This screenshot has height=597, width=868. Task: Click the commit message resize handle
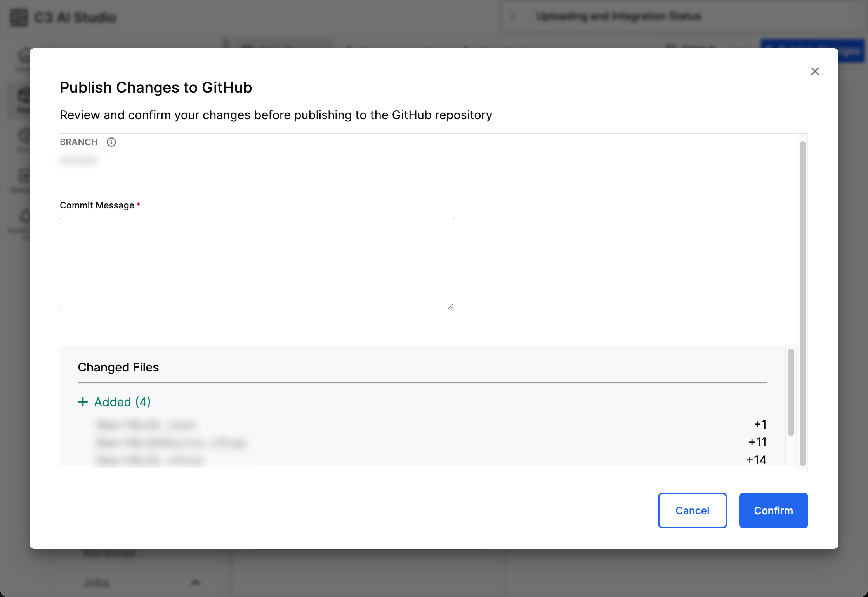pos(450,307)
